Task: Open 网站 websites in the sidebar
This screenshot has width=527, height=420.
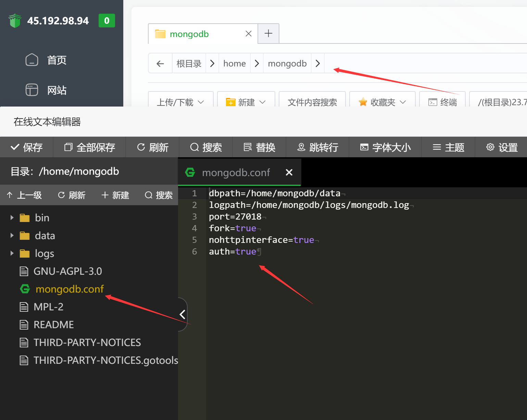Action: 57,90
